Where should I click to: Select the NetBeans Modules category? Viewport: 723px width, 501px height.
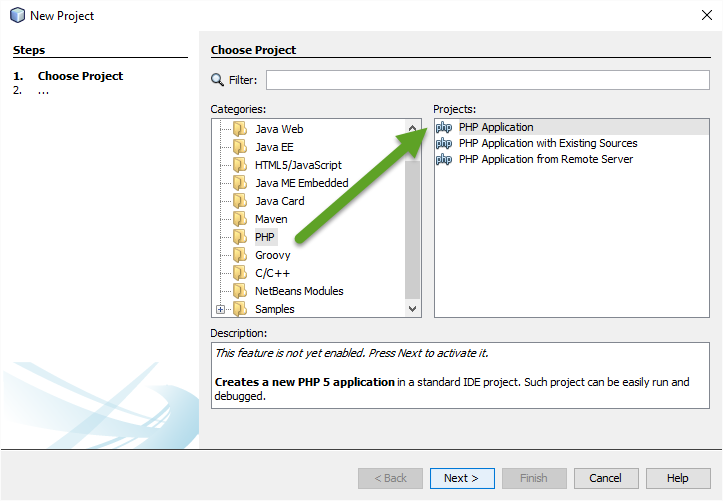[x=299, y=291]
